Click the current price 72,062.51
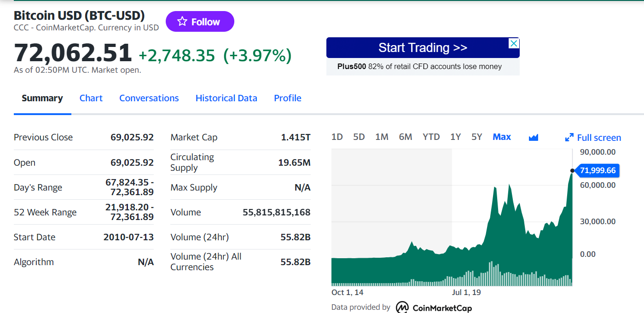 (73, 52)
